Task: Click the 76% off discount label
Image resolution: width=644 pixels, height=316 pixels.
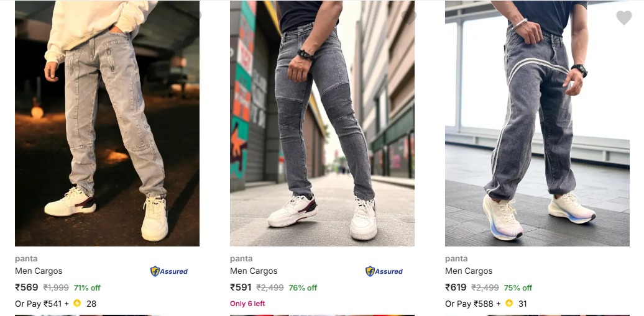Action: (303, 287)
